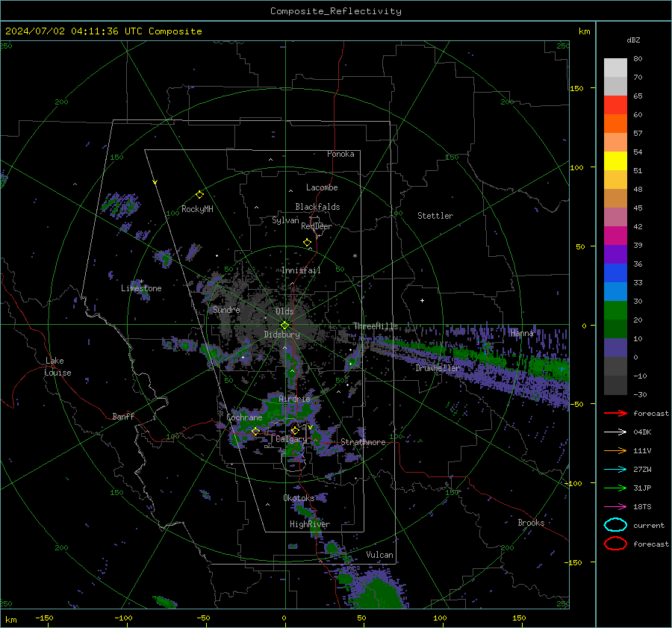Click the RockyMH label
This screenshot has height=628, width=672.
(197, 209)
